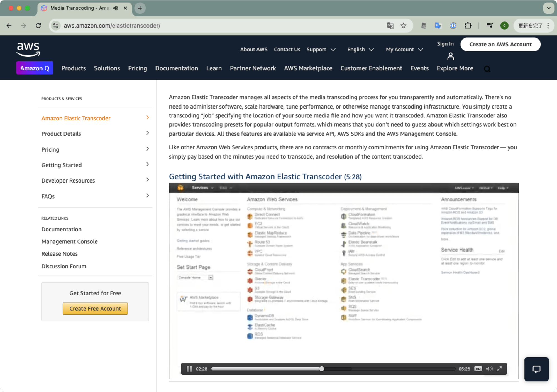
Task: Click the first gray extension icon
Action: pos(423,26)
